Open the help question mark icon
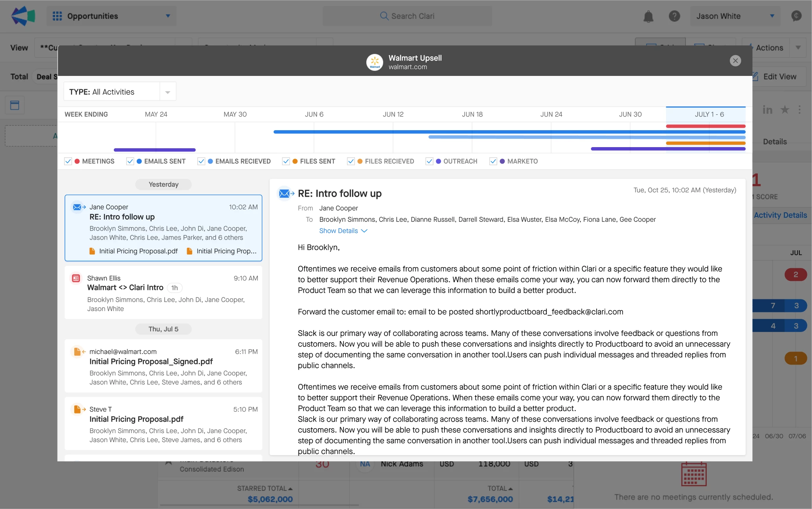 tap(674, 16)
